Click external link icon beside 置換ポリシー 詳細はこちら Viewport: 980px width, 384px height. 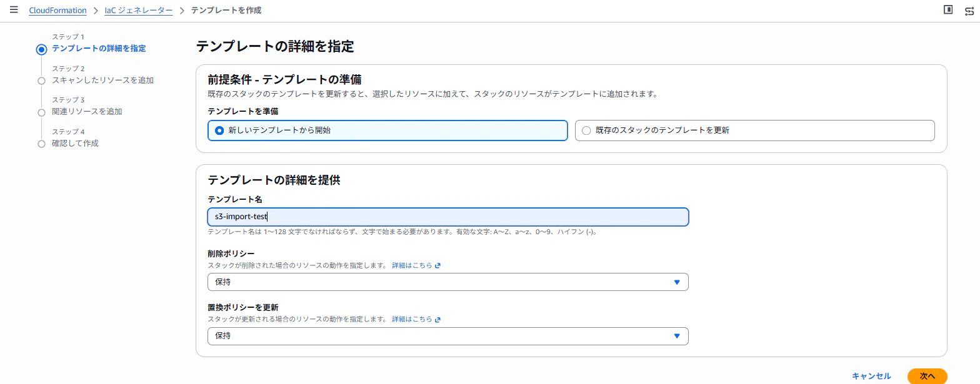click(437, 320)
